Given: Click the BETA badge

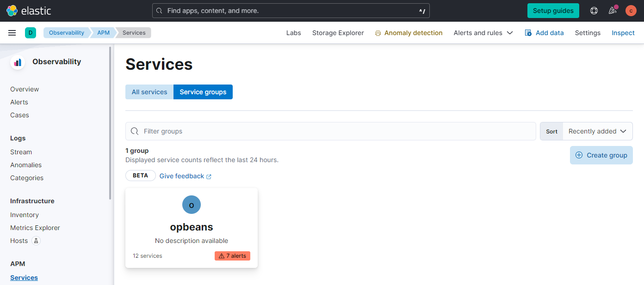Looking at the screenshot, I should (x=141, y=176).
